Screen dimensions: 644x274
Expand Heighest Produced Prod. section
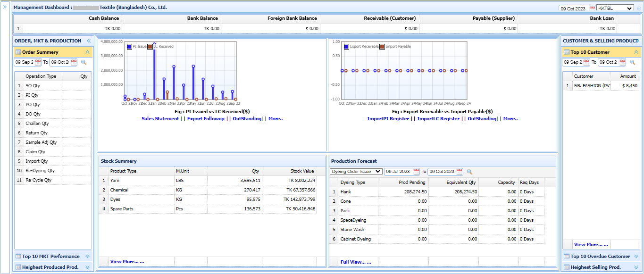click(x=87, y=267)
